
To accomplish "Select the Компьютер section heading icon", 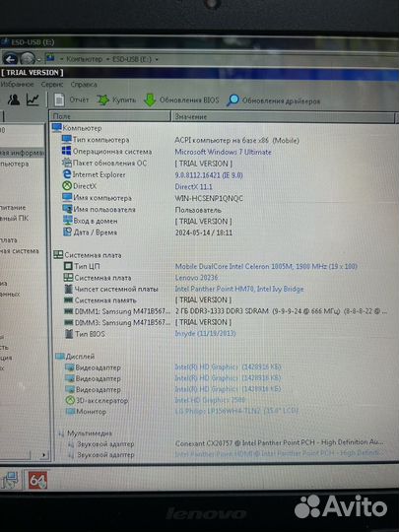I will click(x=57, y=128).
